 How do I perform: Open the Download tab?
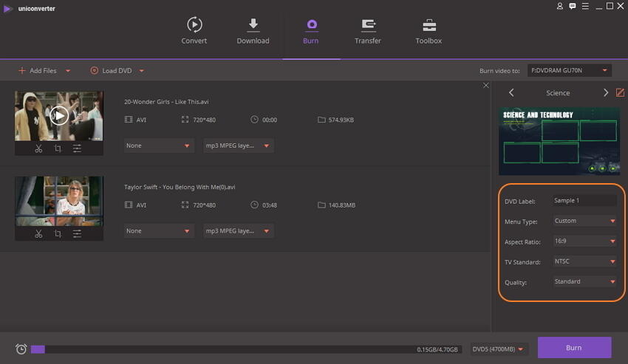[x=253, y=31]
